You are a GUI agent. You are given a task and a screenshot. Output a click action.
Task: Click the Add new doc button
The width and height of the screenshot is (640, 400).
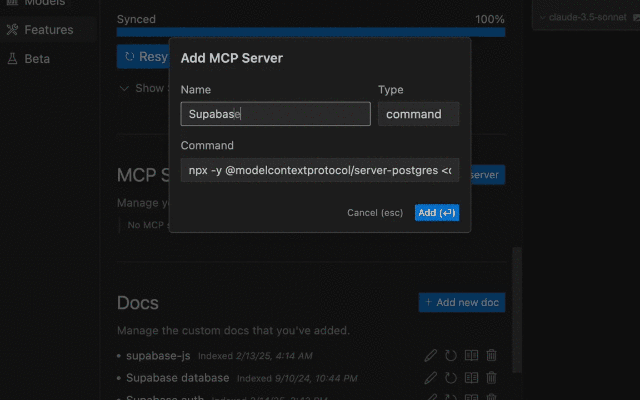[x=462, y=302]
